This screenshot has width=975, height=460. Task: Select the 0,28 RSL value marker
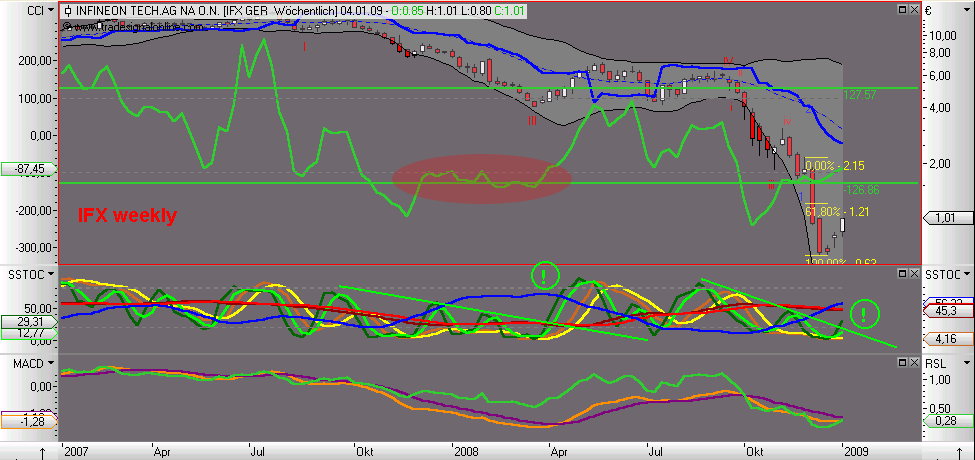[x=948, y=422]
